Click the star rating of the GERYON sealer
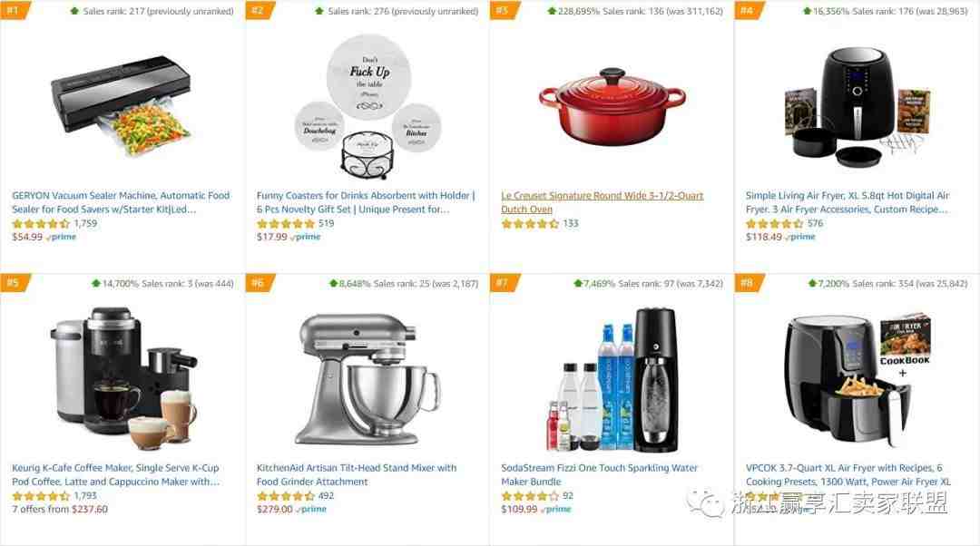The image size is (980, 546). click(x=41, y=224)
